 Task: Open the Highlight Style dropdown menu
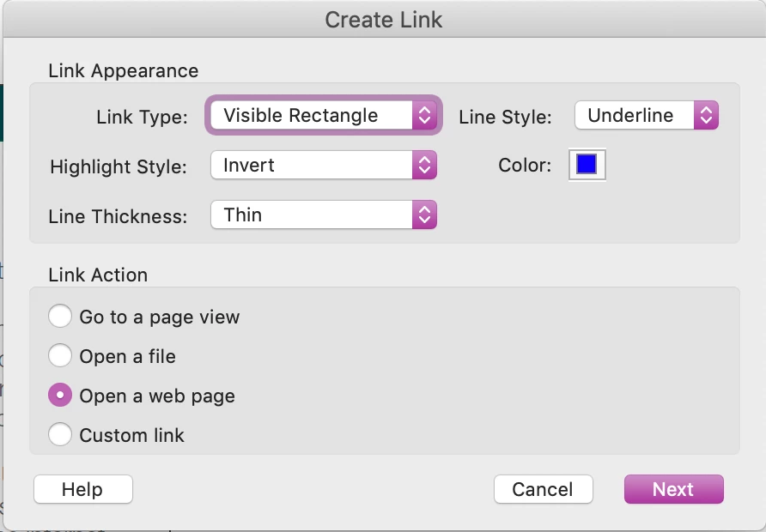click(323, 166)
